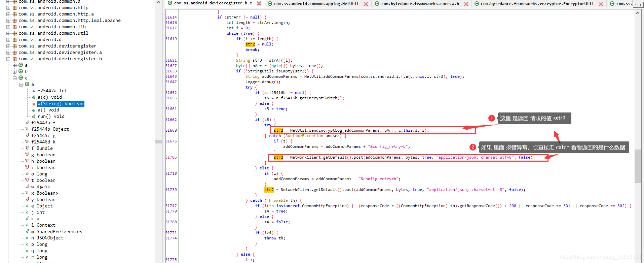The image size is (644, 263).
Task: Click the tree panel vertical scrollbar thumb
Action: tap(158, 142)
